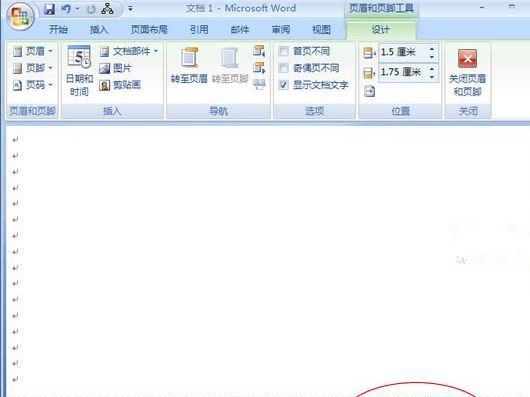530x397 pixels.
Task: Open the 页眉 header dropdown
Action: 33,51
